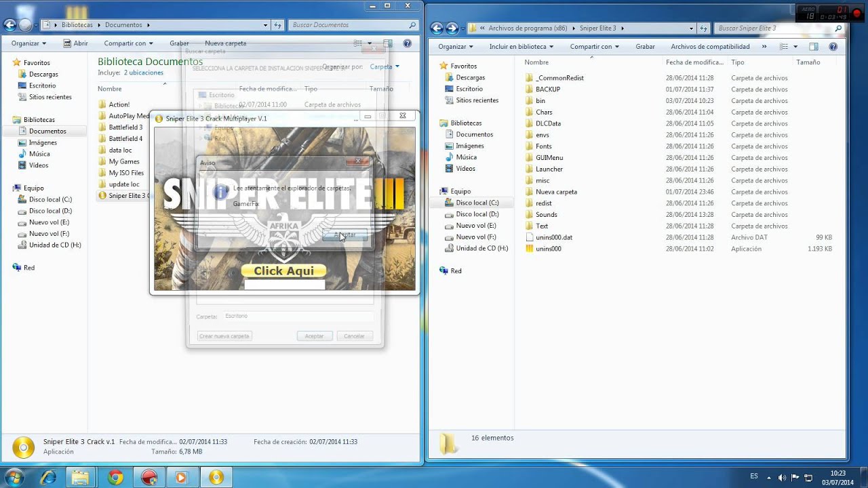The height and width of the screenshot is (488, 868).
Task: Open the Carpeta arrange-by dropdown
Action: [384, 66]
